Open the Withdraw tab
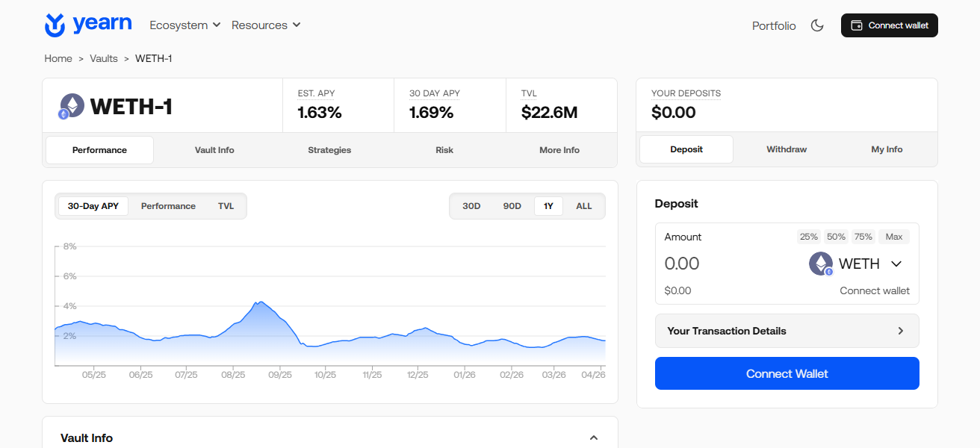Image resolution: width=980 pixels, height=448 pixels. (787, 149)
